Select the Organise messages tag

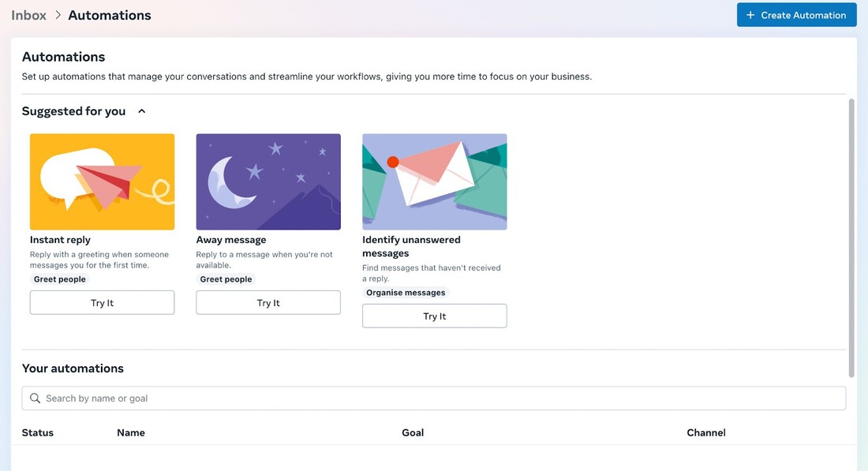click(406, 292)
